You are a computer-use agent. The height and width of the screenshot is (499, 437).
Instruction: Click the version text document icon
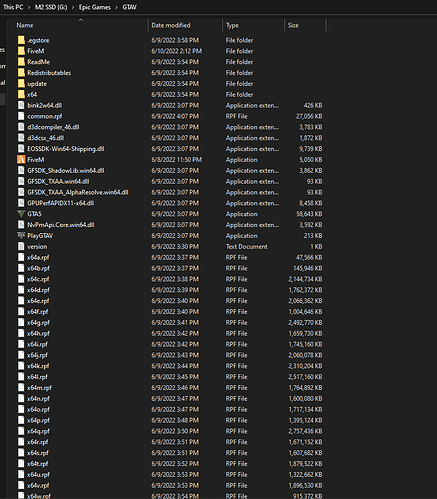tap(21, 247)
